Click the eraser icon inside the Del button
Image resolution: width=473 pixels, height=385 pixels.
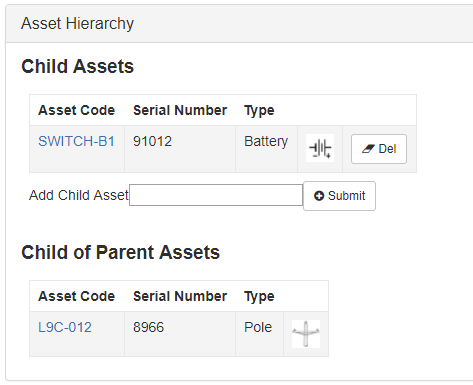(368, 149)
